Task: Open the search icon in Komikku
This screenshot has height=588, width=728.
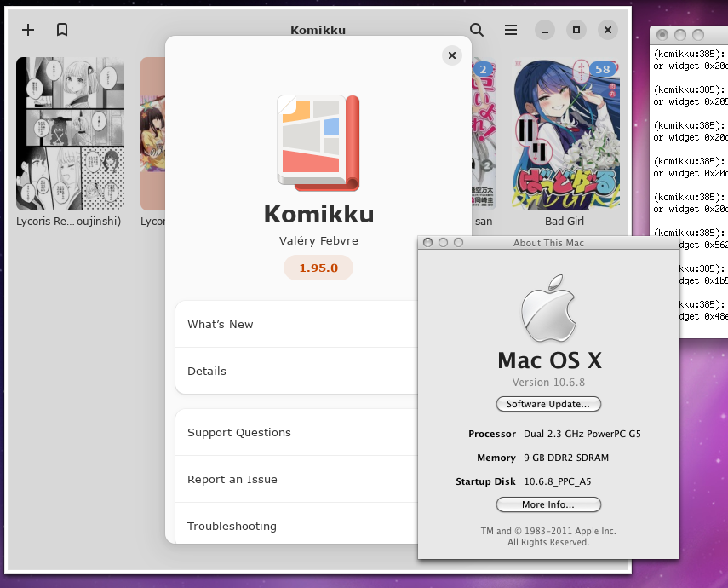Action: 476,30
